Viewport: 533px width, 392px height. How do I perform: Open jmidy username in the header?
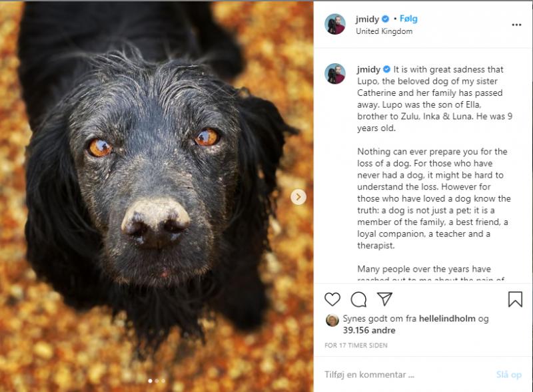367,19
